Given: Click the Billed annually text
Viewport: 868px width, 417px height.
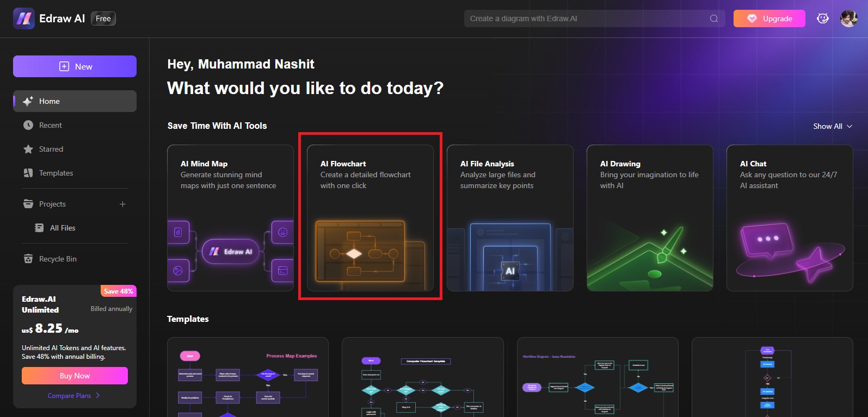Looking at the screenshot, I should (x=112, y=309).
